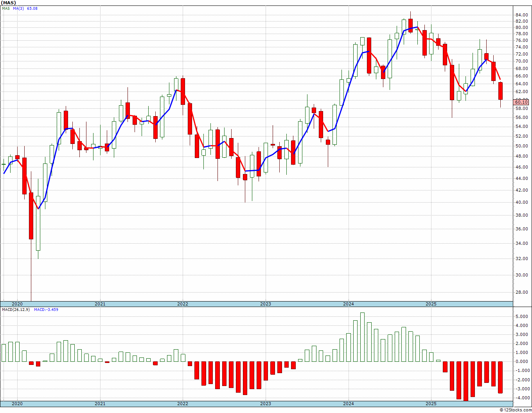
Task: Click the (MAS) ticker title
Action: pos(8,3)
